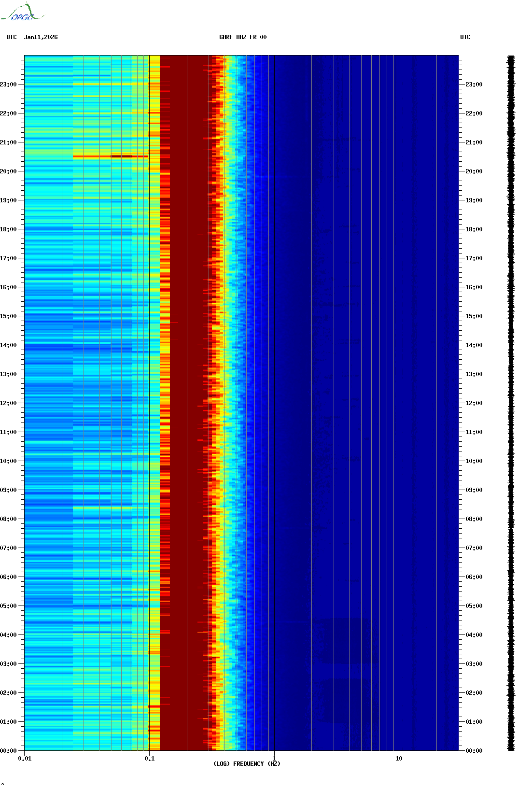532x789 pixels.
Task: Click the 0.1 frequency axis label
Action: click(149, 759)
